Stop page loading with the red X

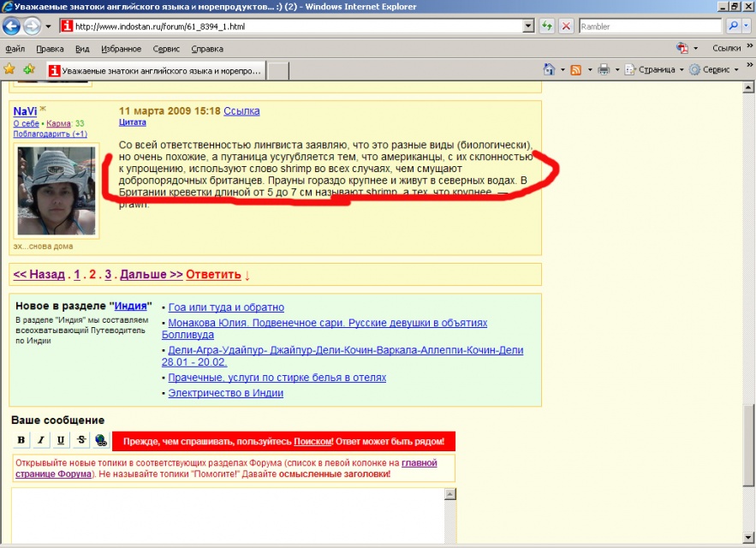[567, 27]
